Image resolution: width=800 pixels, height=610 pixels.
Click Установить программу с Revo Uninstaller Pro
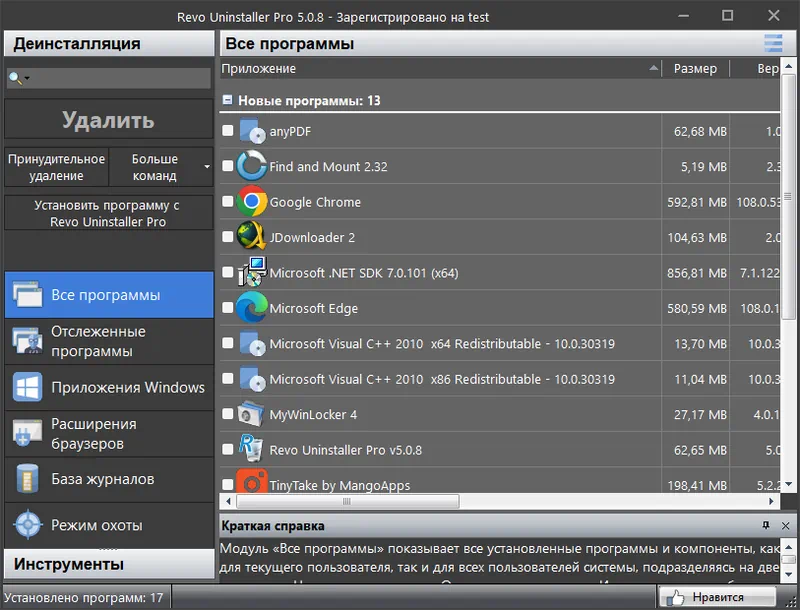pyautogui.click(x=109, y=213)
